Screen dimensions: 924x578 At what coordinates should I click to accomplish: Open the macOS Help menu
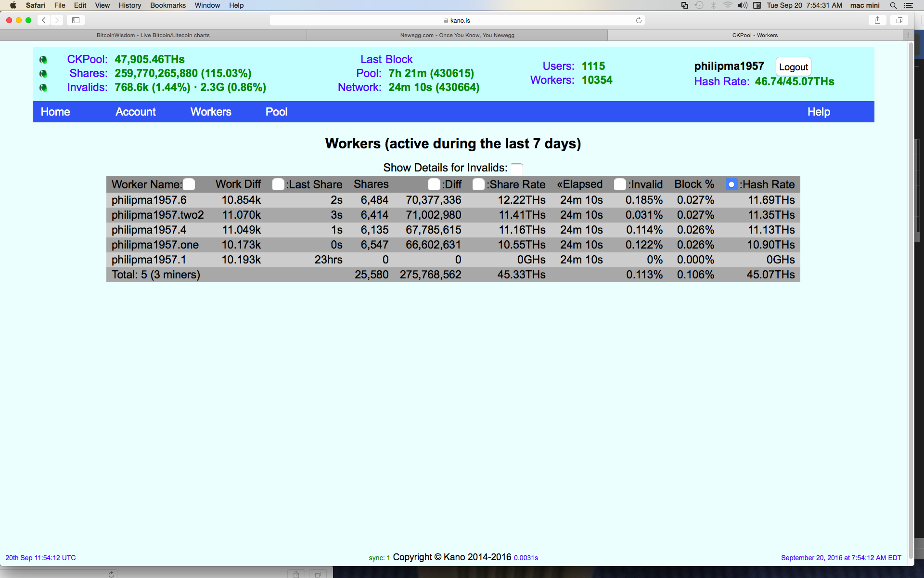[236, 5]
